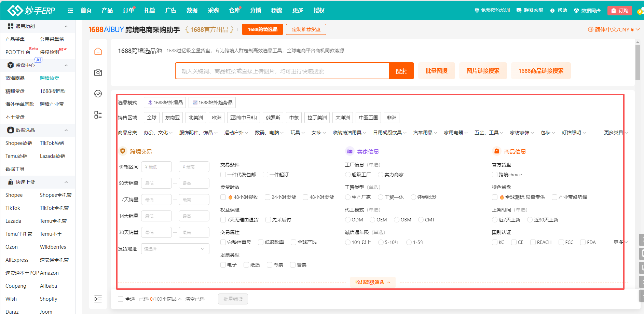Toggle the hamburger menu icon in header
Image resolution: width=644 pixels, height=314 pixels.
(x=70, y=11)
